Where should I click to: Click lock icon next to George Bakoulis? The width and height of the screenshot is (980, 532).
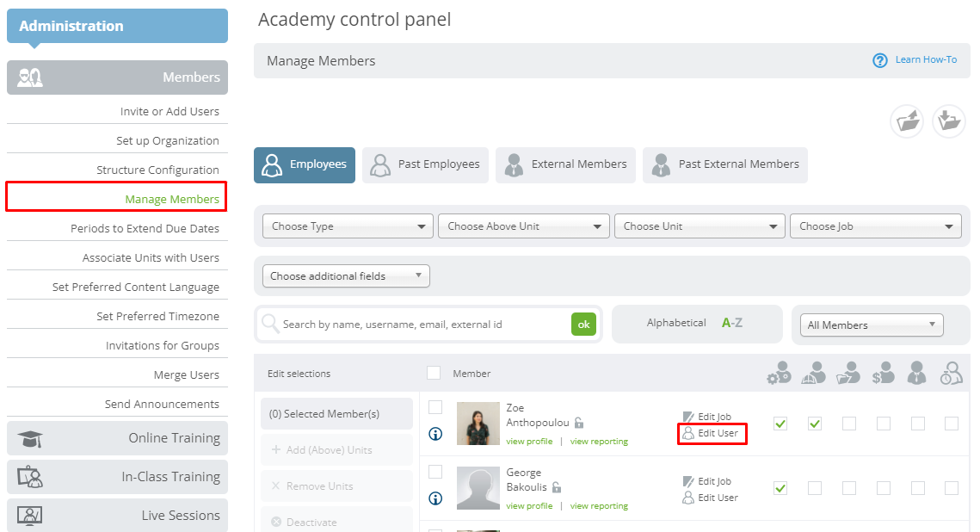pyautogui.click(x=556, y=487)
